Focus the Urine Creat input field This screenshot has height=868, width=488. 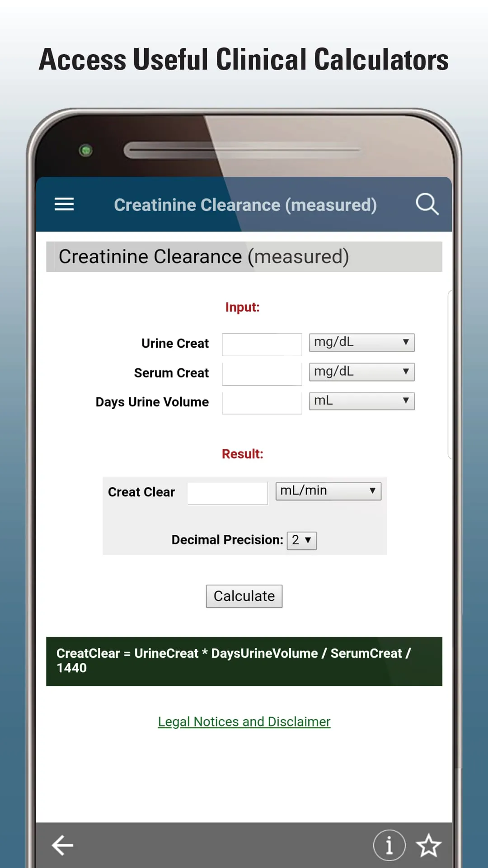(x=262, y=344)
